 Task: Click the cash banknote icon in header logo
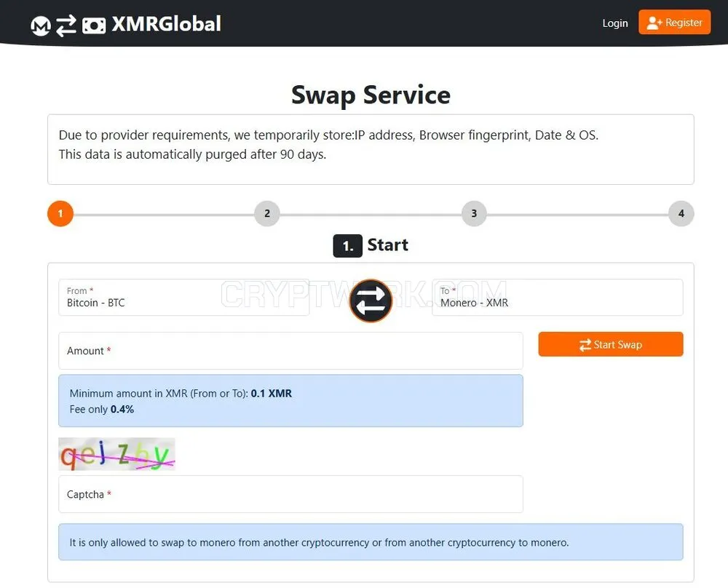94,25
